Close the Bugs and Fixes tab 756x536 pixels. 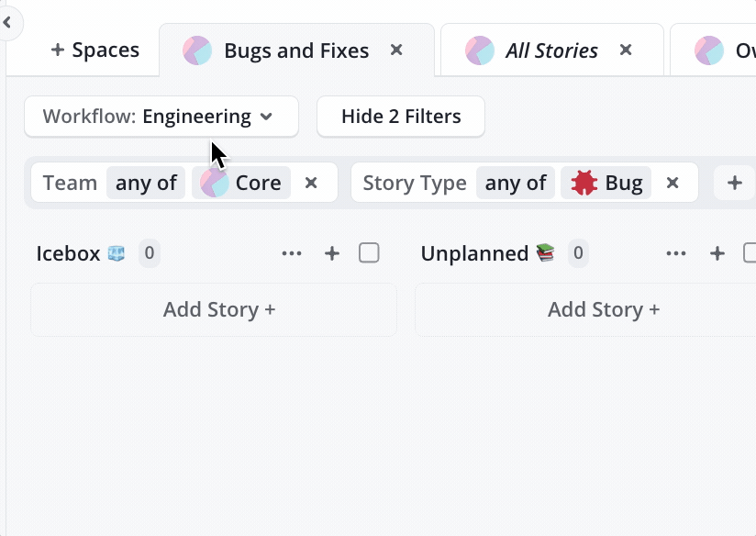396,50
